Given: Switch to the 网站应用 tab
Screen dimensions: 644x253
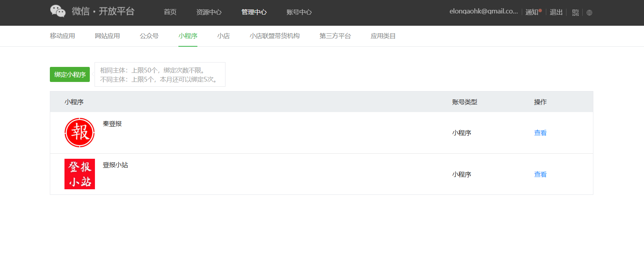Looking at the screenshot, I should pyautogui.click(x=107, y=36).
